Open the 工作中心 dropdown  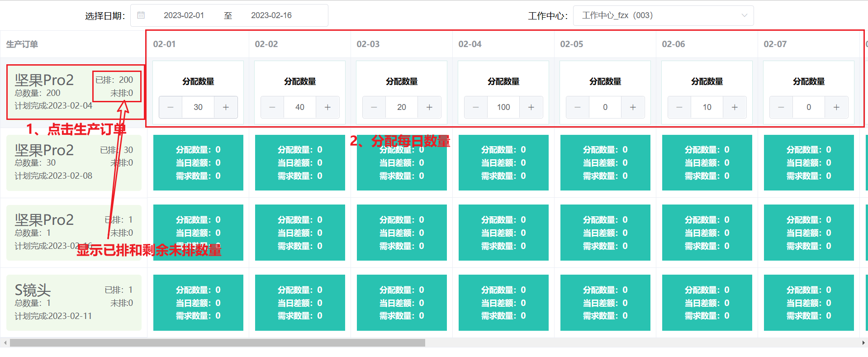[x=663, y=15]
